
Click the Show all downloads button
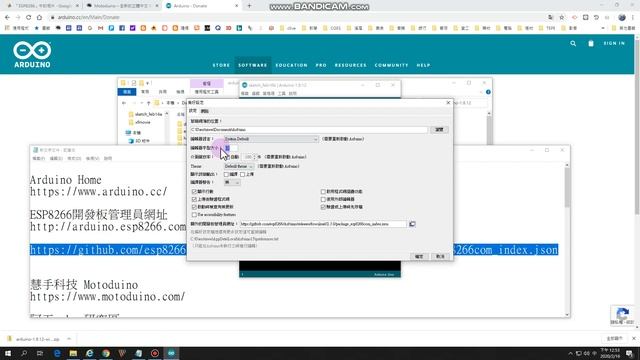(x=614, y=339)
